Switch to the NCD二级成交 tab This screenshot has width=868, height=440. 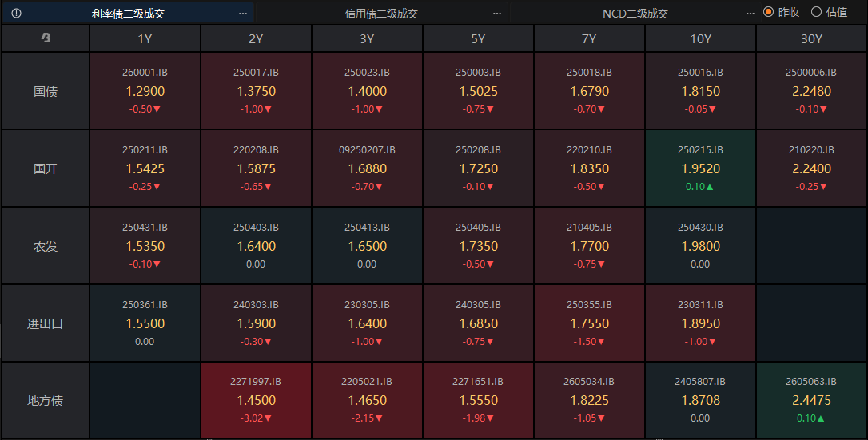click(635, 13)
